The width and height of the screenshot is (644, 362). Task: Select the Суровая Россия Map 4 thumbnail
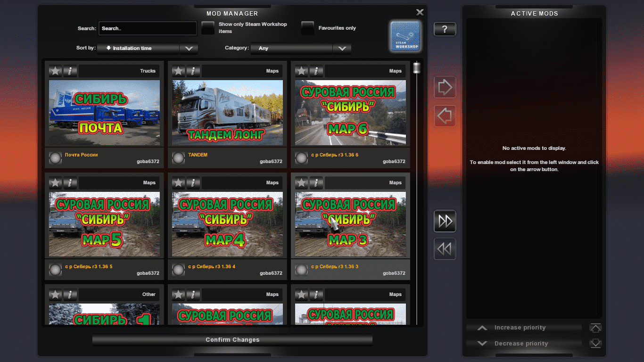[227, 224]
